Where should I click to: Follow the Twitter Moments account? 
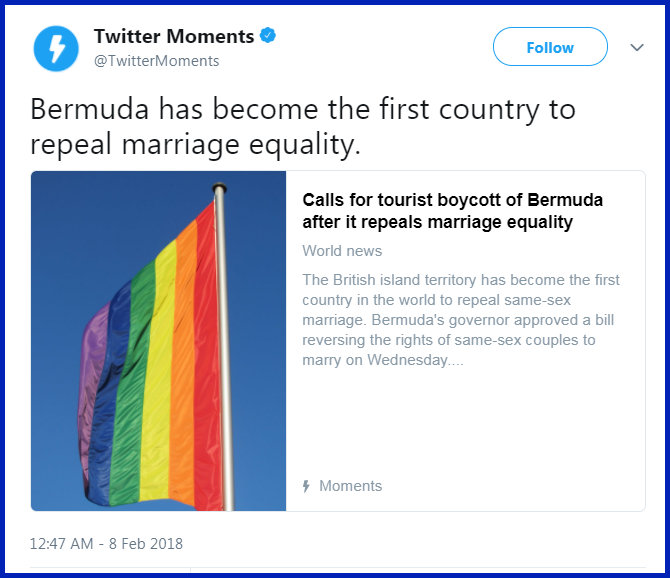550,47
